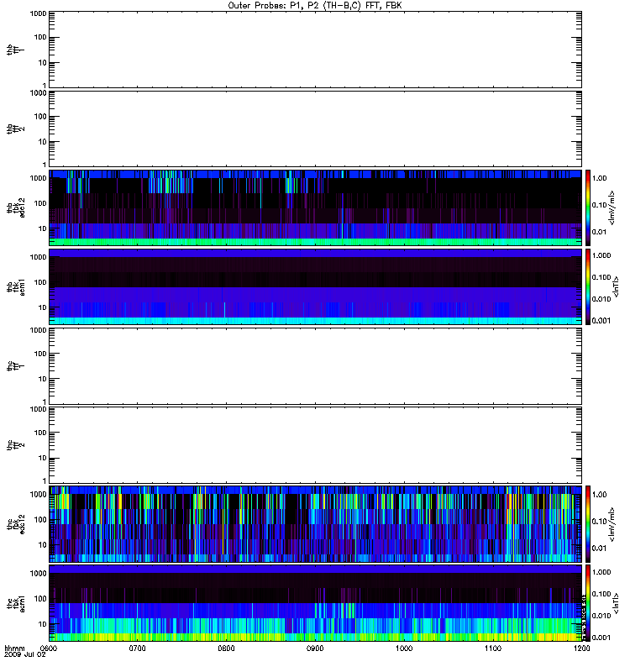630x672 pixels.
Task: Click the 'thc fff 2' y-axis title
Action: pos(15,445)
